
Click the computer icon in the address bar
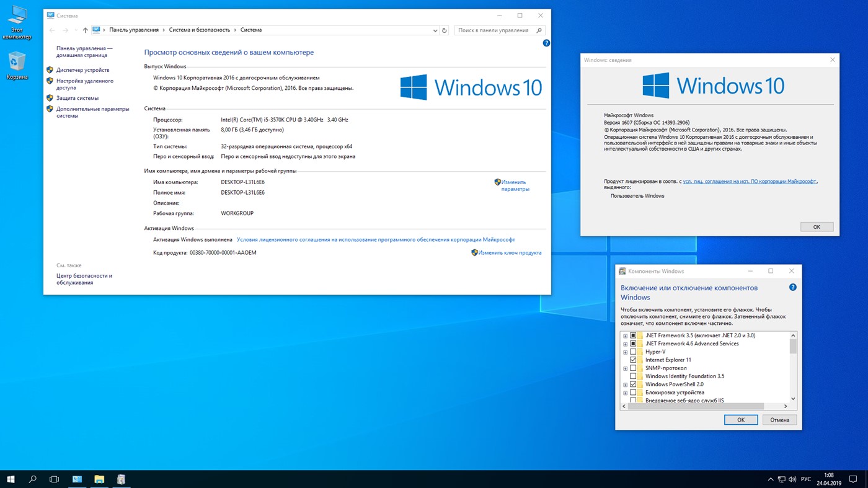[x=96, y=30]
